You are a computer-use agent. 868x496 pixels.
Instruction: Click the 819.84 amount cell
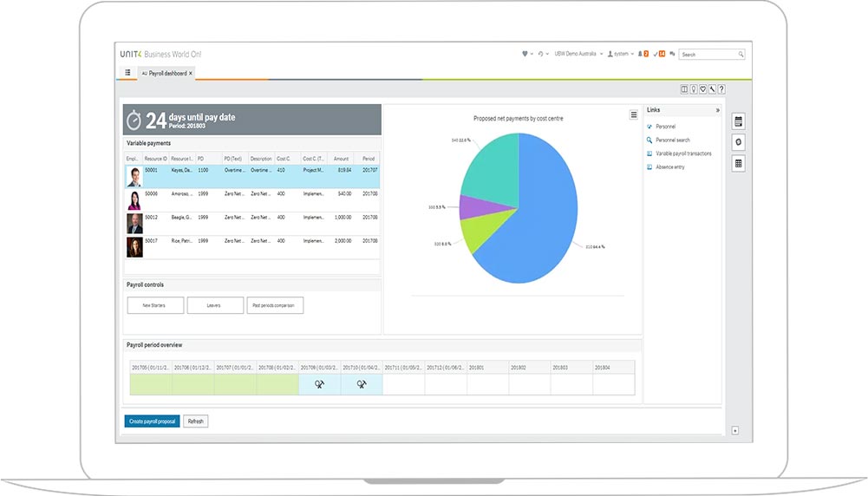[344, 170]
